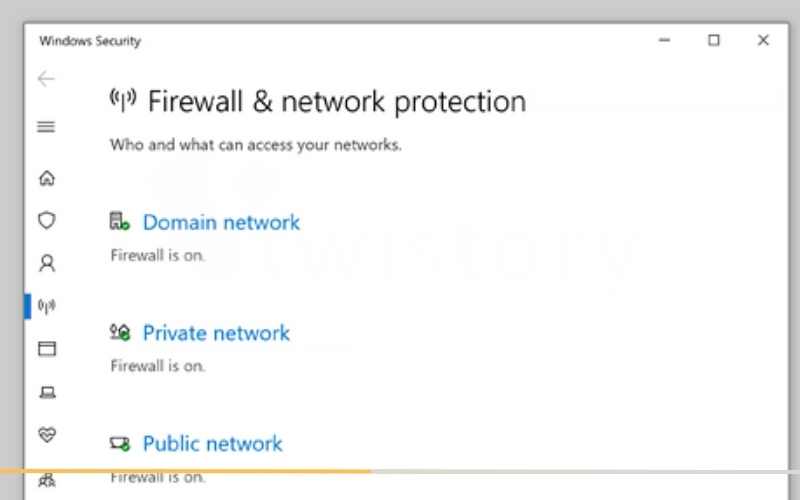Open Home in the sidebar
The width and height of the screenshot is (800, 500).
47,178
